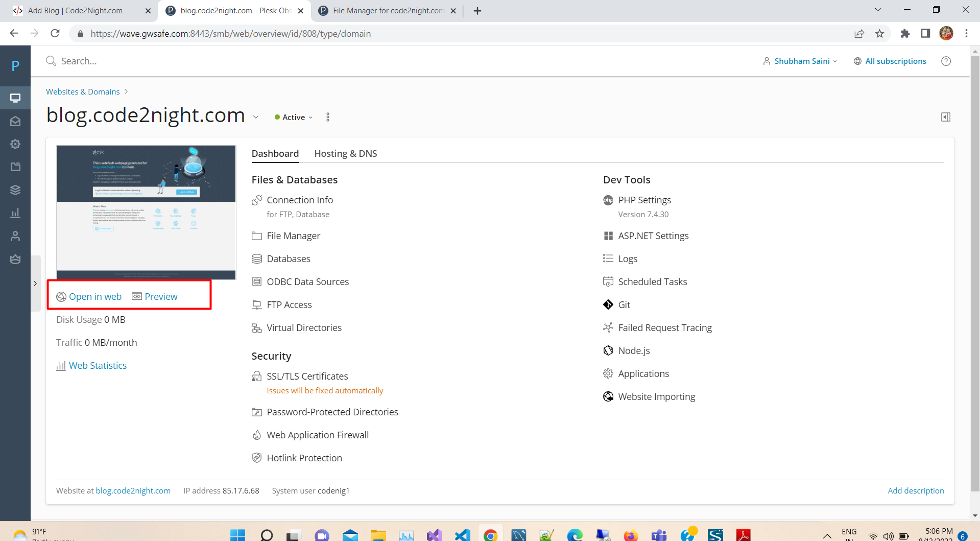Open Virtual Directories
Viewport: 980px width, 541px height.
[x=304, y=328]
